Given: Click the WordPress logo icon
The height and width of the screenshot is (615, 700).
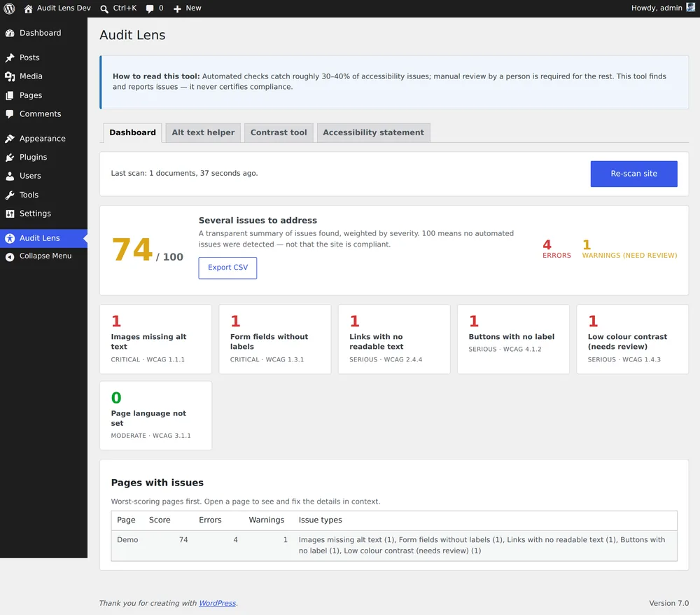Looking at the screenshot, I should pyautogui.click(x=9, y=8).
